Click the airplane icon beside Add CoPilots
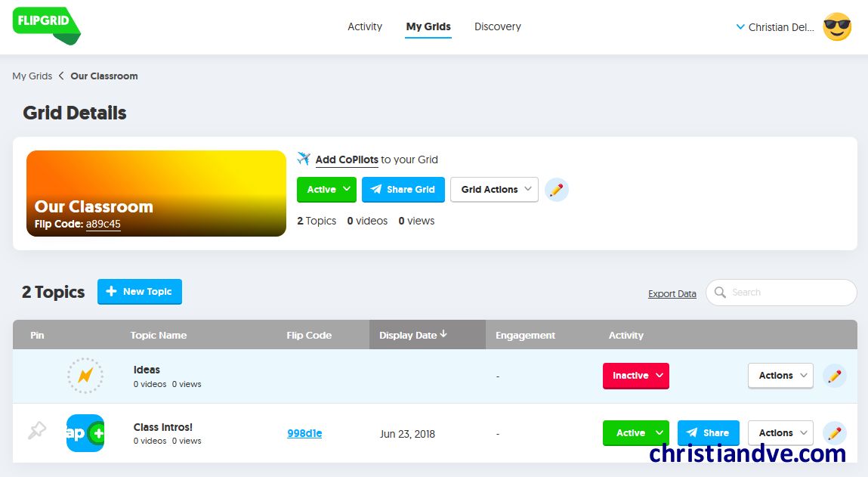 [305, 159]
